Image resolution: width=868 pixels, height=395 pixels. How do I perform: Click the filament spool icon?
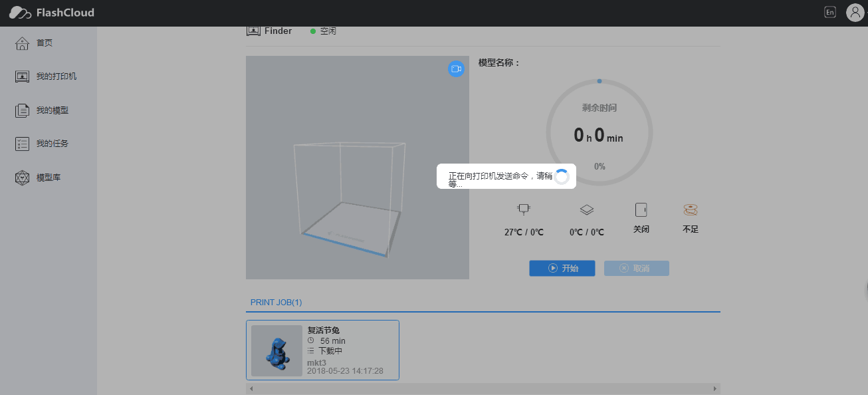(691, 209)
